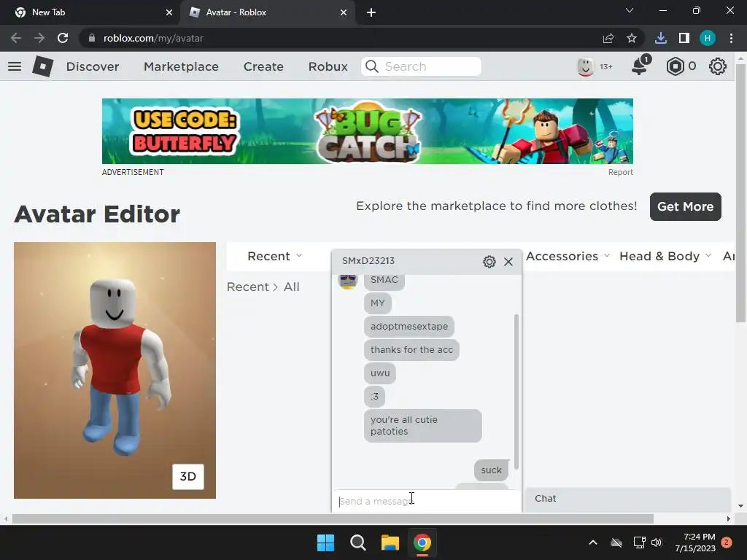
Task: Switch to the New Tab browser tab
Action: pos(90,13)
